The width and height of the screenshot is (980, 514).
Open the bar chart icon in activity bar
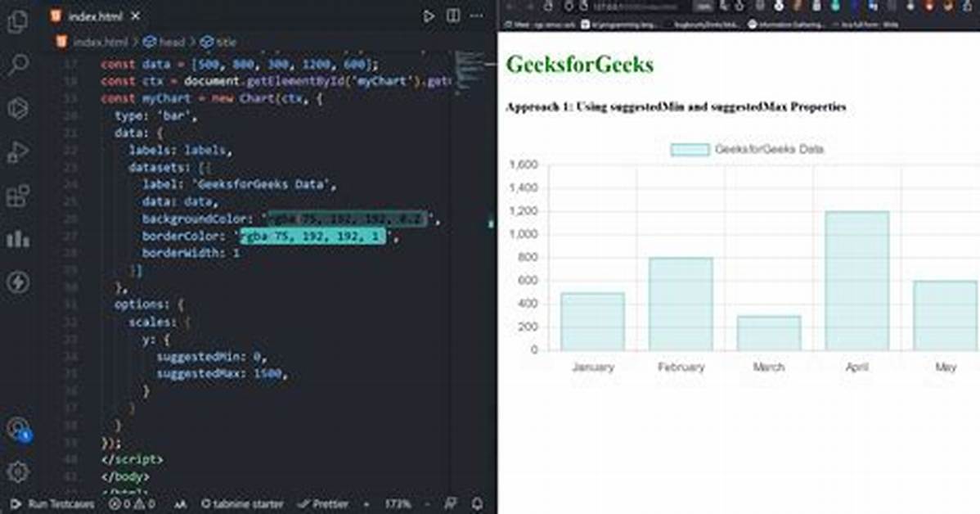17,238
